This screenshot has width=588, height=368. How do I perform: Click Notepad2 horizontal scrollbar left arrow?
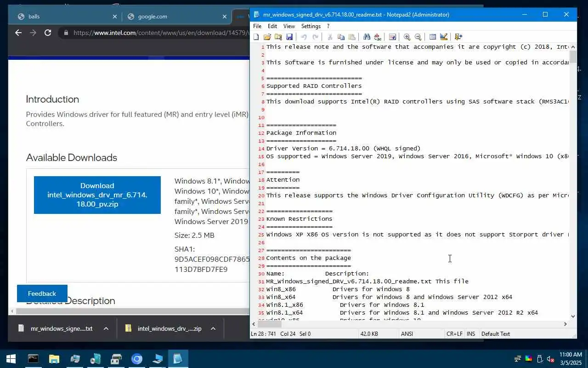[x=254, y=324]
